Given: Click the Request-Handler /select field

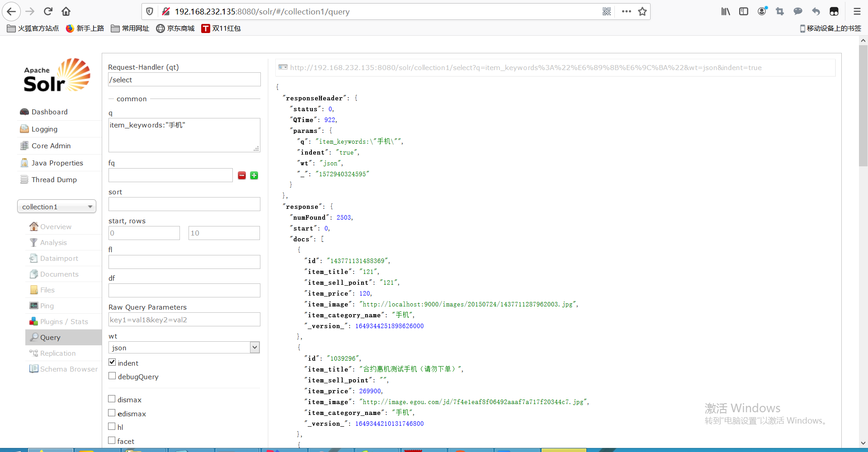Looking at the screenshot, I should click(x=184, y=80).
